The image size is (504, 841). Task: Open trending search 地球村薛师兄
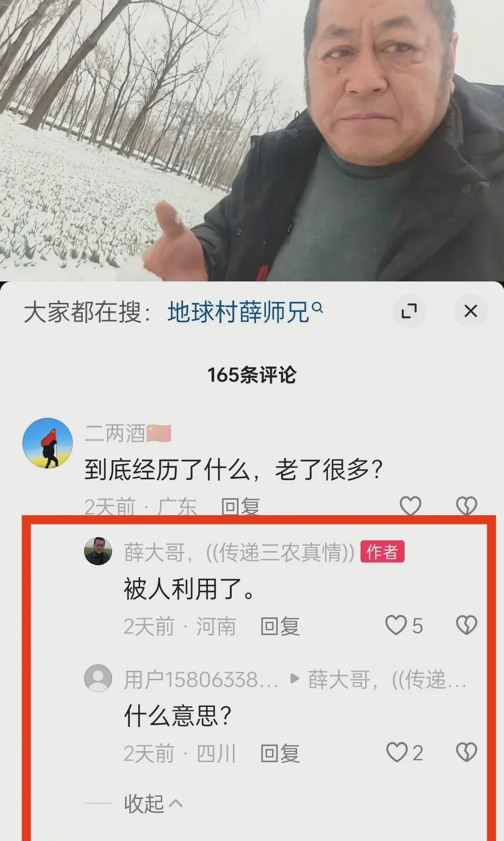pyautogui.click(x=238, y=312)
